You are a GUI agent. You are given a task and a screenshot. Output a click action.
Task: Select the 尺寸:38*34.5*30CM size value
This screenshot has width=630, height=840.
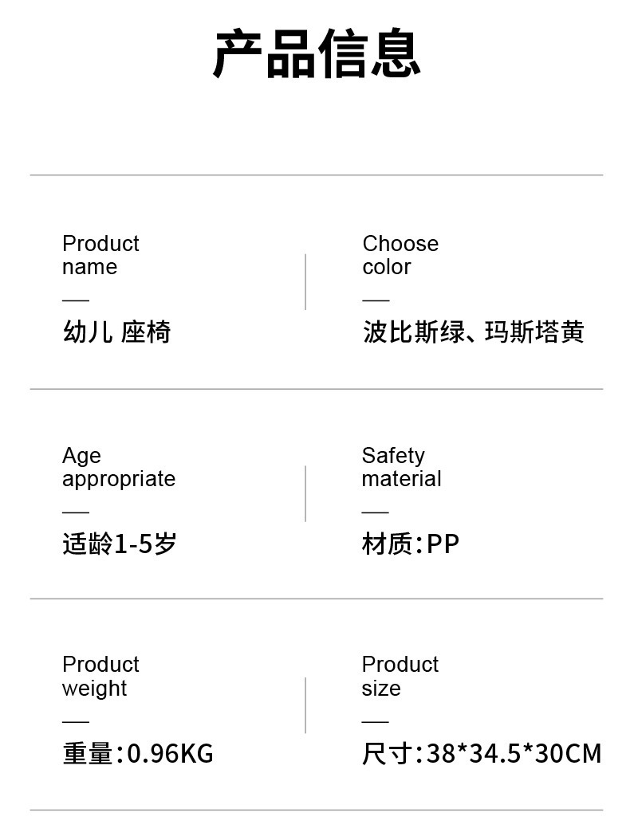point(482,753)
